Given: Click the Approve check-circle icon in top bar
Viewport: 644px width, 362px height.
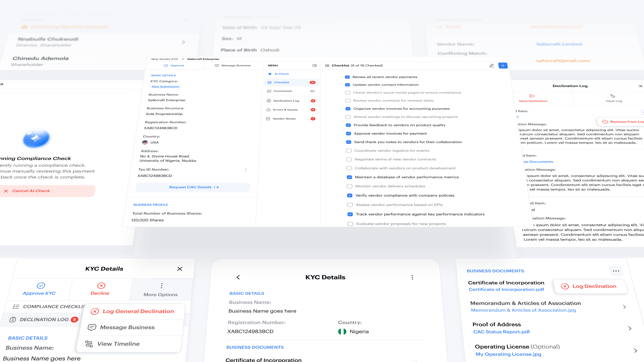Looking at the screenshot, I should point(166,65).
